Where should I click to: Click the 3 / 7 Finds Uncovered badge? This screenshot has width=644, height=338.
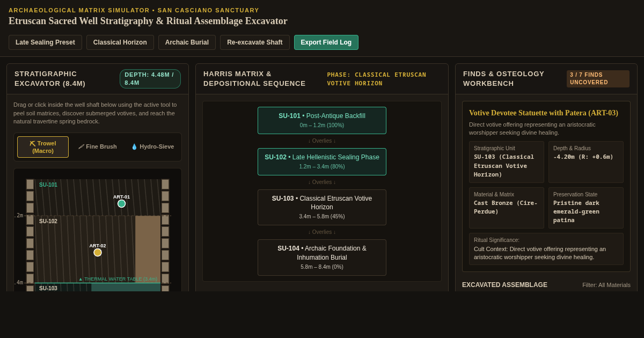(598, 79)
